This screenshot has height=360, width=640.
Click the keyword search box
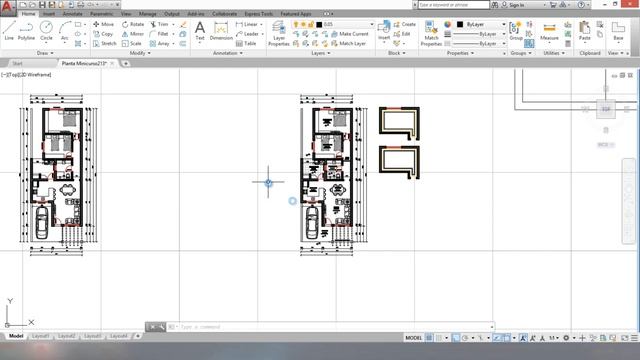tap(453, 5)
